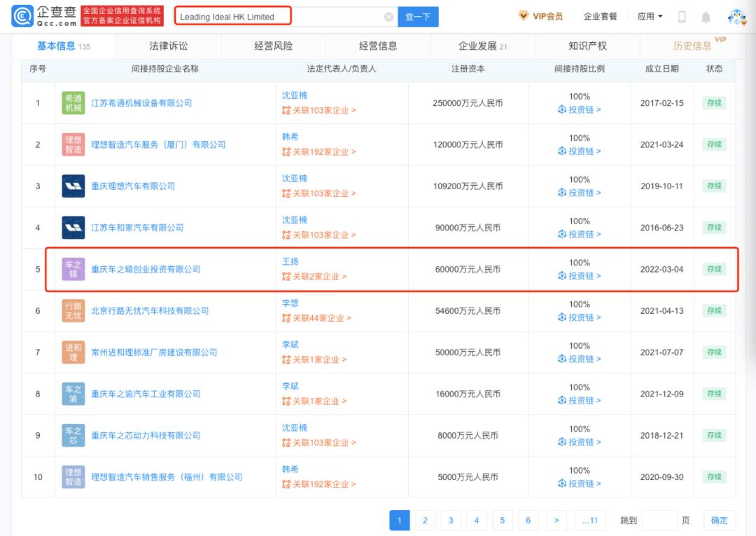Open company 理想智造汽车服务（厦门）有限公司
Viewport: 756px width, 536px height.
click(x=158, y=144)
